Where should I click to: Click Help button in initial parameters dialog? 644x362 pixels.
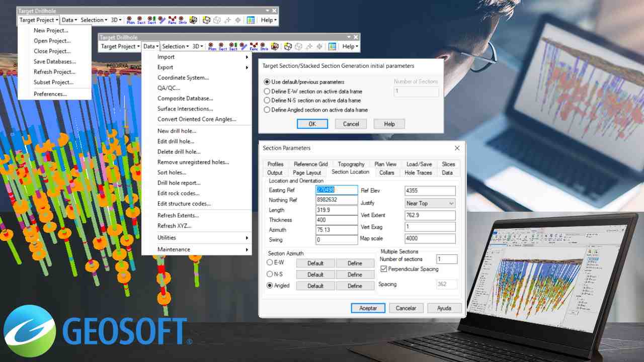click(389, 124)
